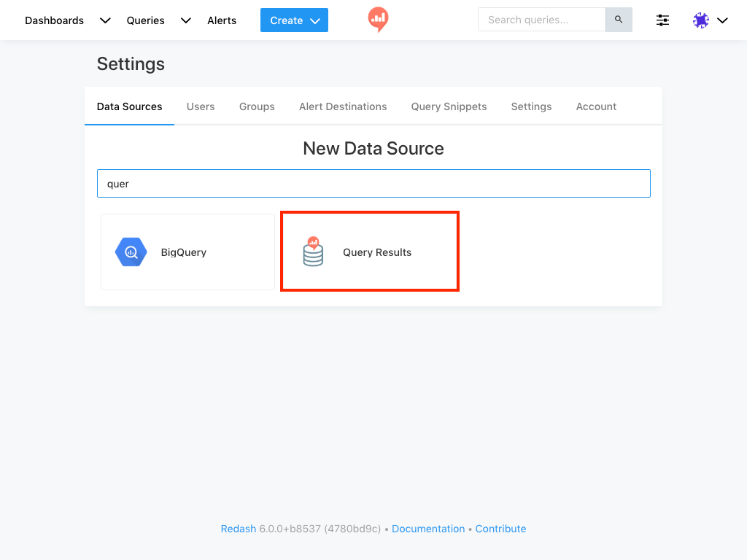Click the Search queries input box
This screenshot has width=747, height=560.
click(x=541, y=20)
